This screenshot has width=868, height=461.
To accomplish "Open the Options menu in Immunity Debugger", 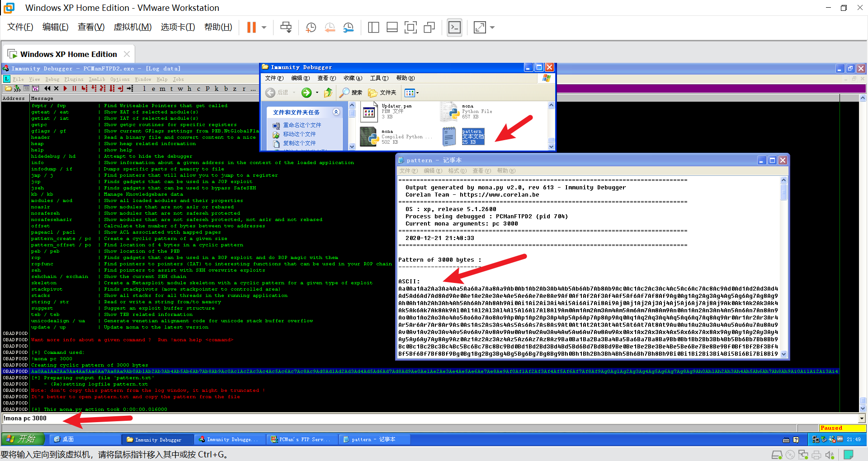I will 120,80.
